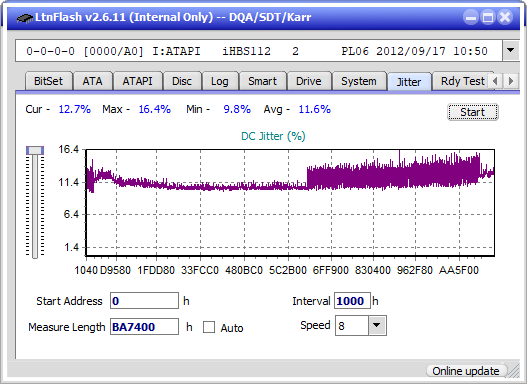Close the LtnFlash window
This screenshot has width=527, height=384.
pos(505,17)
